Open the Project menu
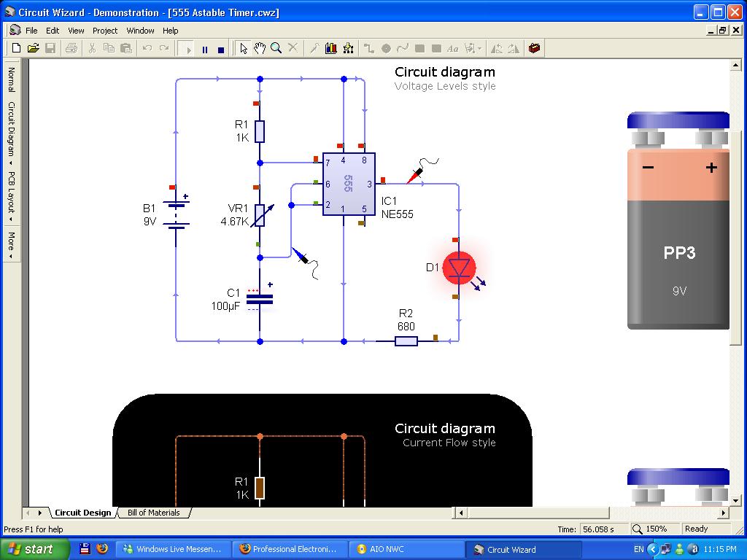The image size is (747, 560). point(104,31)
